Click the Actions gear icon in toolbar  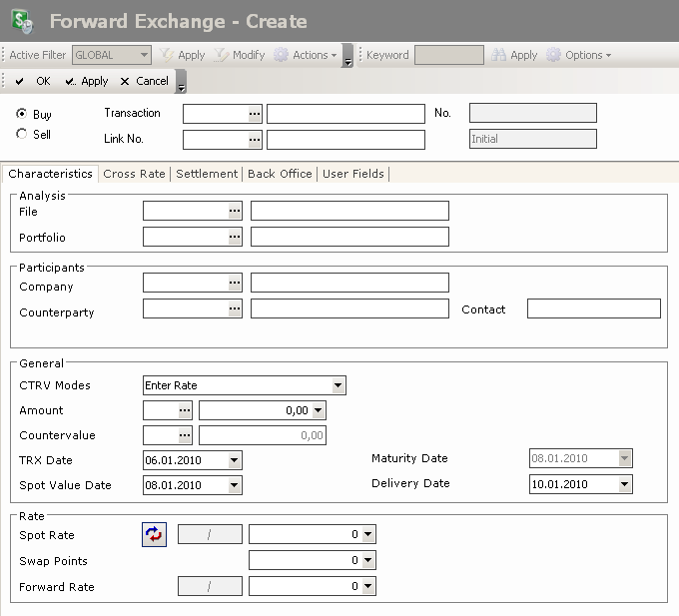click(x=282, y=55)
